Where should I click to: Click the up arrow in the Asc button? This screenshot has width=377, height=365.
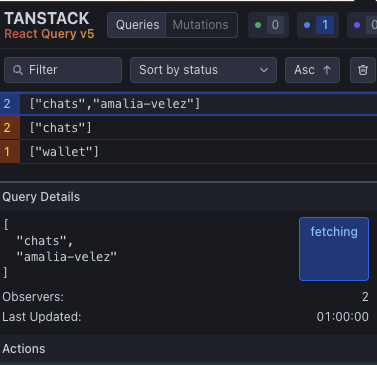(327, 70)
